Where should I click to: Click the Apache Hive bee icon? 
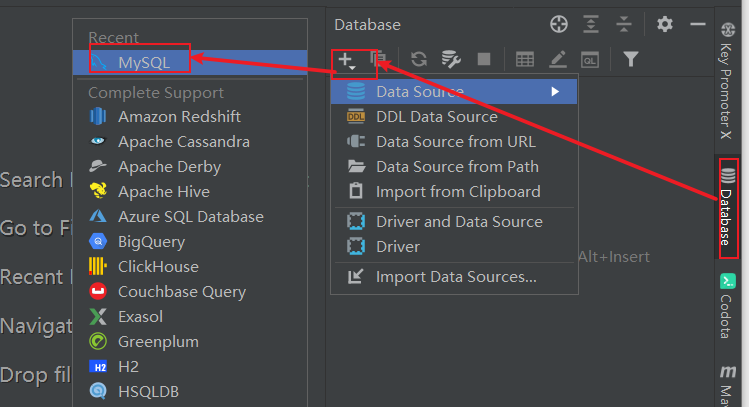click(98, 191)
